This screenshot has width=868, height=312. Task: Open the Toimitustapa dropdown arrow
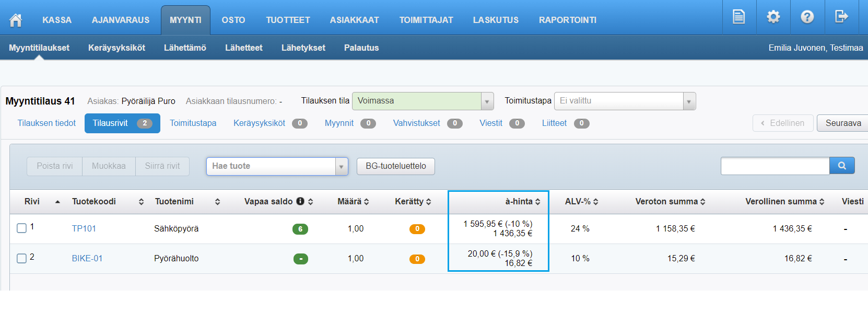689,101
